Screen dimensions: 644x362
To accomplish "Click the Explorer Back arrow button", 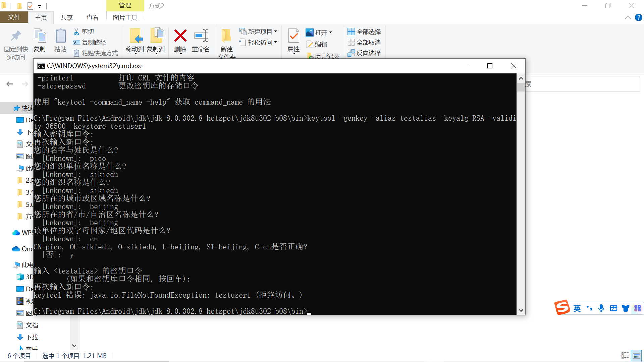I will click(x=10, y=84).
